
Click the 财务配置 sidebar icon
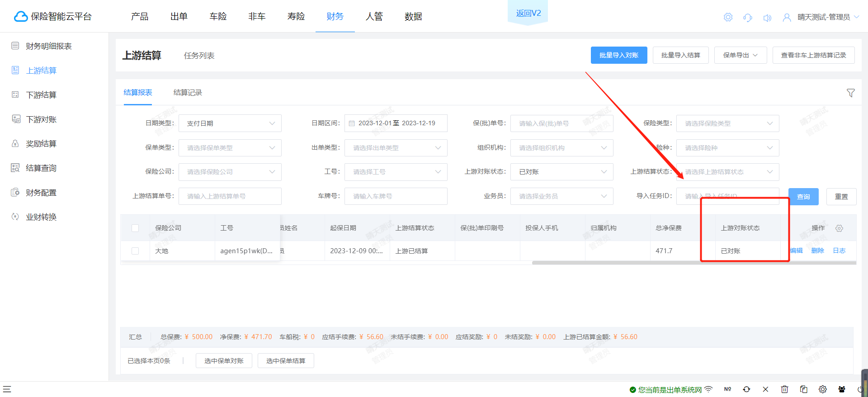pyautogui.click(x=15, y=192)
